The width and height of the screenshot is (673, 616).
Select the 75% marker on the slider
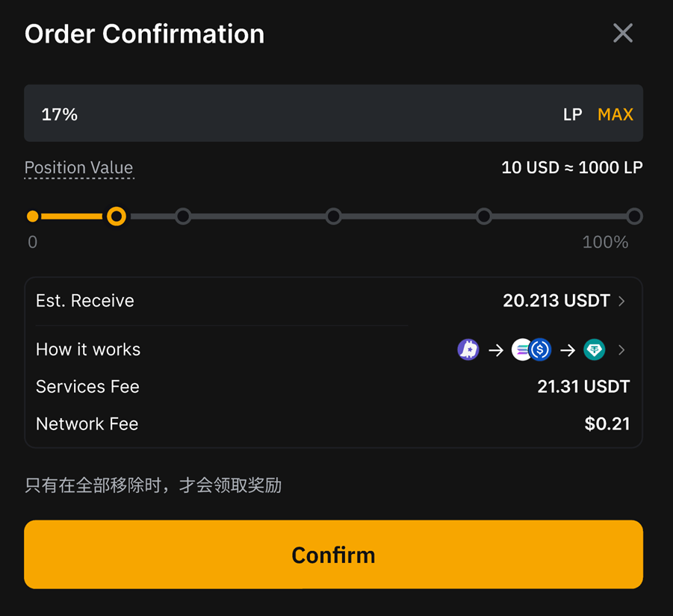point(484,216)
